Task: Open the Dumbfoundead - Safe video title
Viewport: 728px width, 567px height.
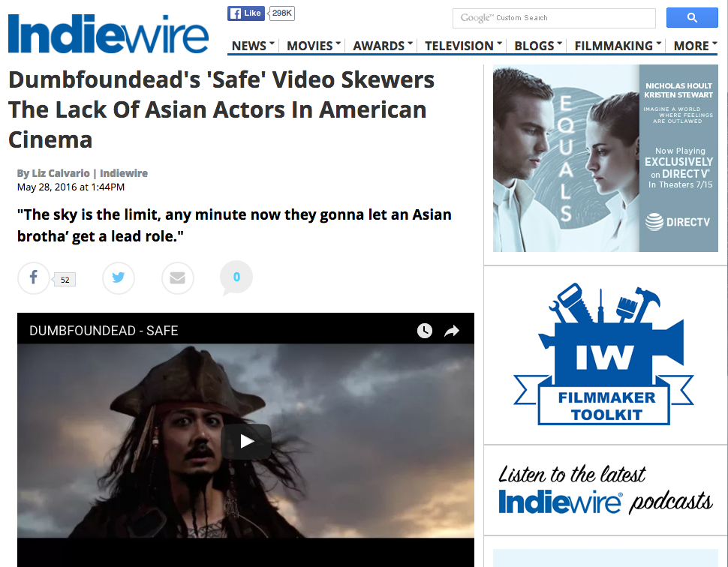Action: (104, 331)
